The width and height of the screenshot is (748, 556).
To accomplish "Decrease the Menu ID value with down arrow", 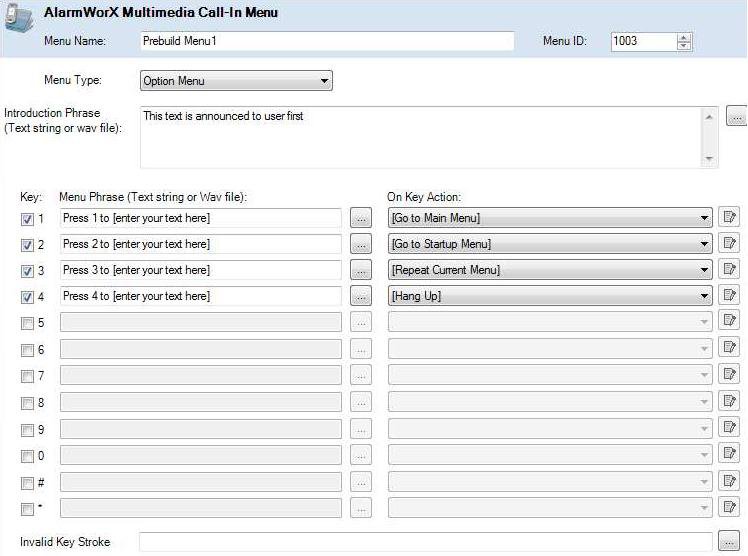I will (x=684, y=46).
